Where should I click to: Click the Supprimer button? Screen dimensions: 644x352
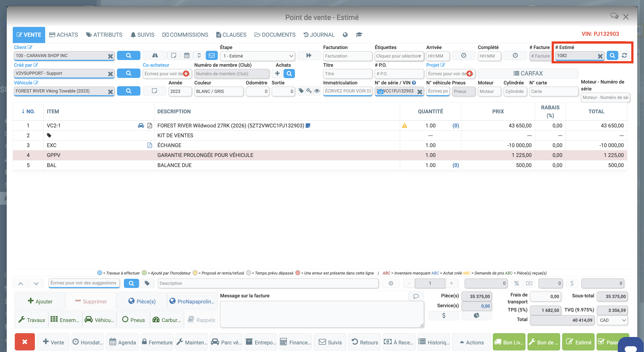tap(91, 301)
